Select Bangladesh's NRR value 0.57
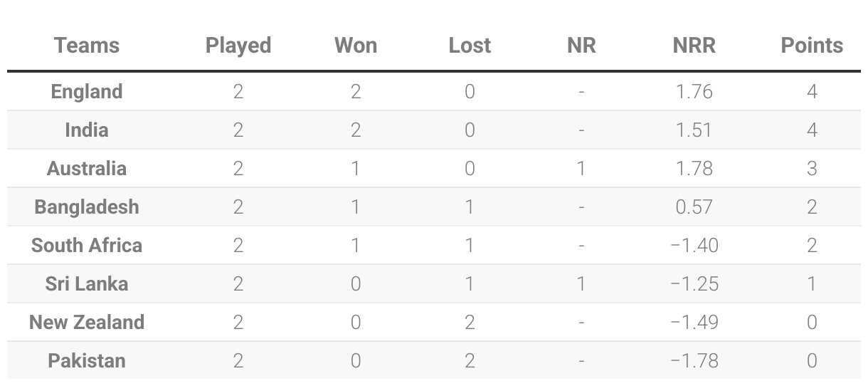This screenshot has width=868, height=386. tap(694, 207)
